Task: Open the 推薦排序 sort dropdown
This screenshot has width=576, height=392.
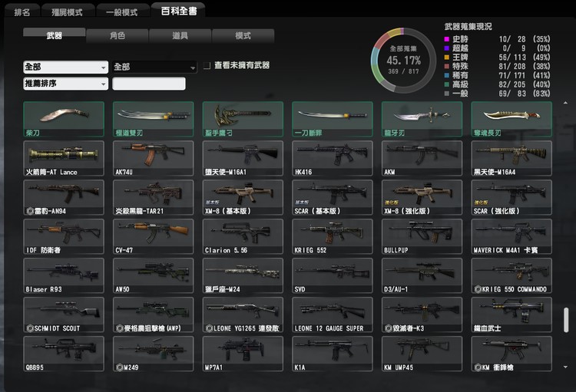Action: pyautogui.click(x=66, y=84)
